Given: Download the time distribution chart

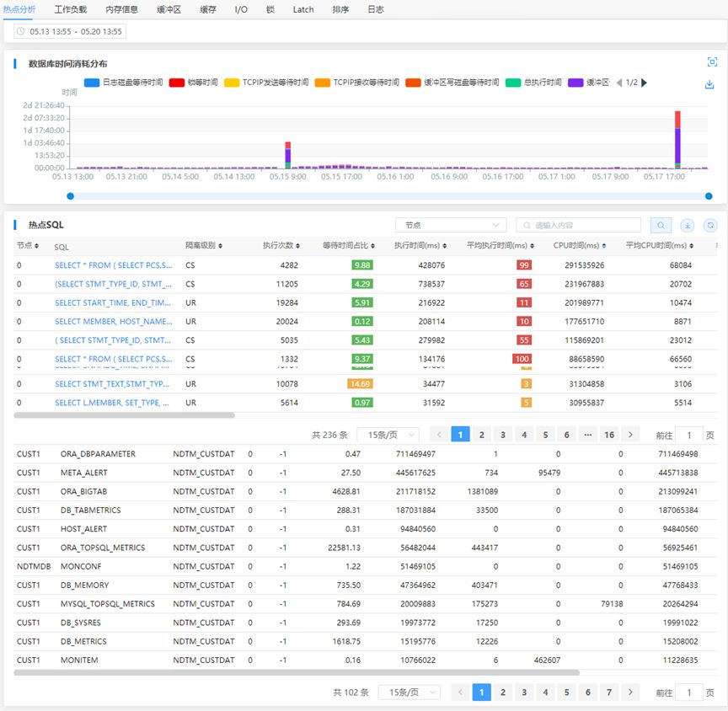Looking at the screenshot, I should 709,84.
